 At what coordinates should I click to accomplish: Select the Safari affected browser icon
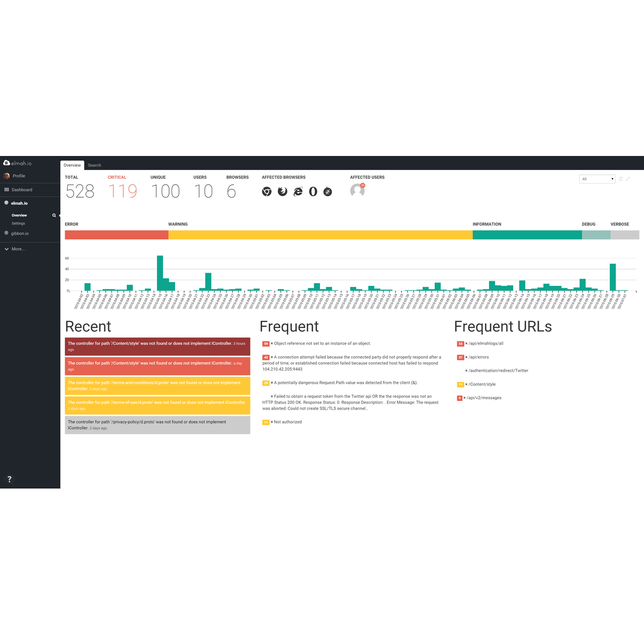coord(328,192)
